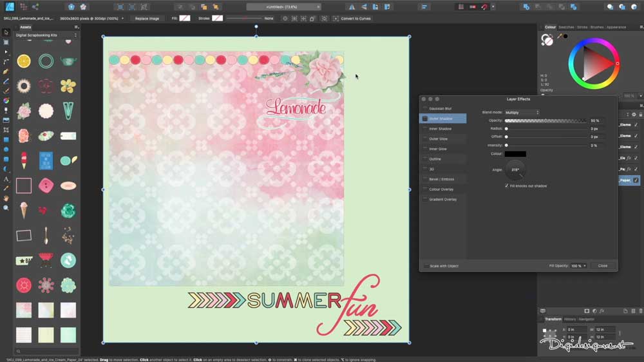Switch to the Navigator tab
The image size is (644, 362).
pyautogui.click(x=586, y=319)
